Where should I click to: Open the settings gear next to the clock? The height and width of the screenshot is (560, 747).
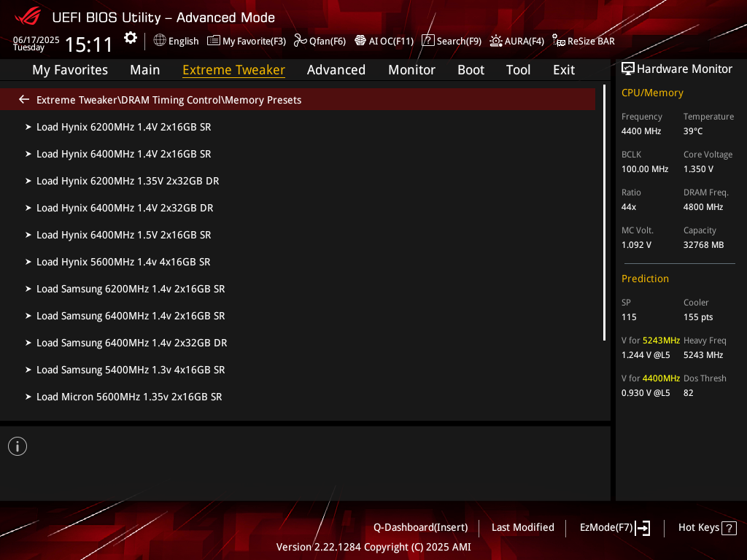131,38
